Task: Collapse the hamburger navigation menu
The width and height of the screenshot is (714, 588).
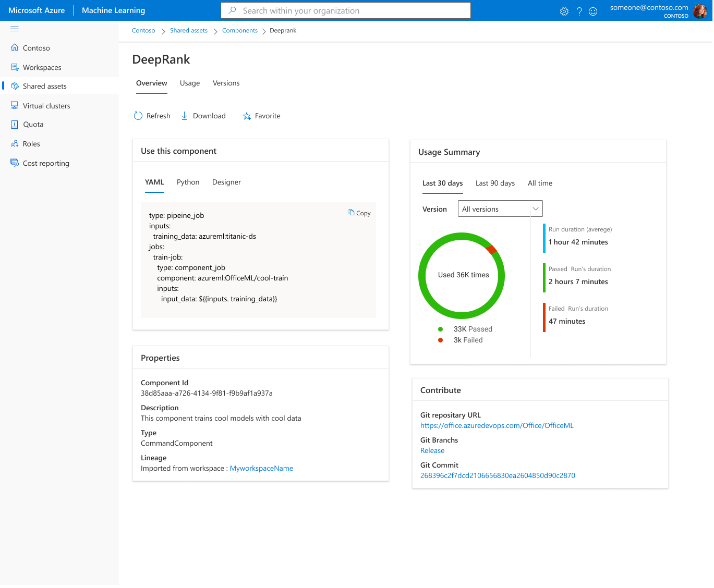Action: pyautogui.click(x=15, y=29)
